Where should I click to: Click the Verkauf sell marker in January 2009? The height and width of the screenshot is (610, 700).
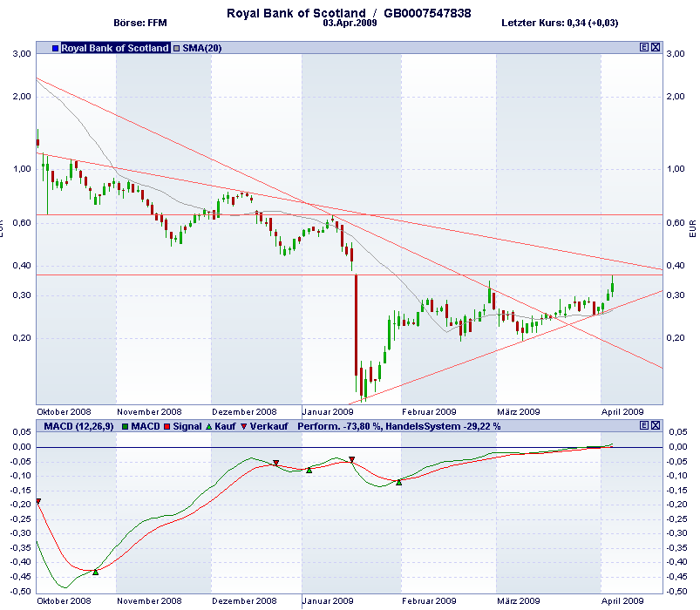350,459
